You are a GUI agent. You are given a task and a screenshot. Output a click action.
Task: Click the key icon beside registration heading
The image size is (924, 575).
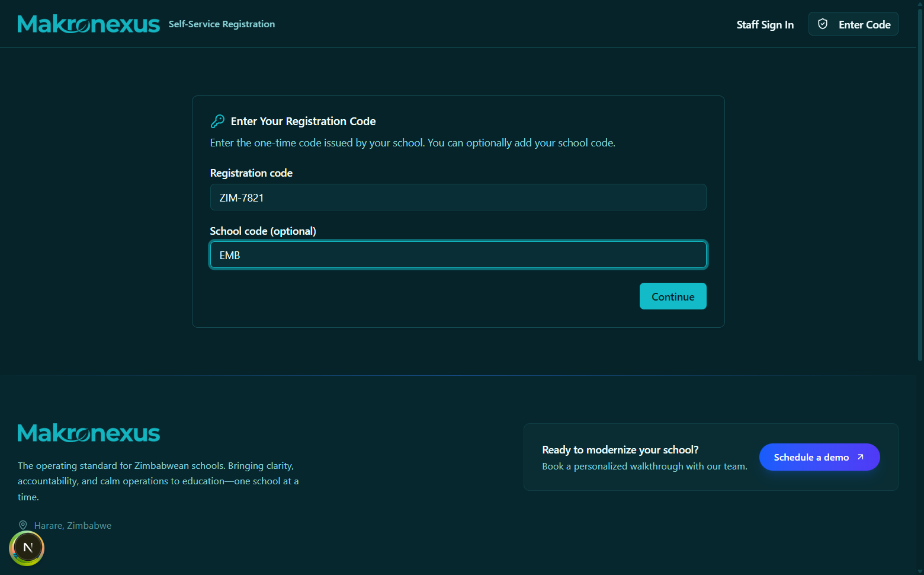click(x=217, y=121)
